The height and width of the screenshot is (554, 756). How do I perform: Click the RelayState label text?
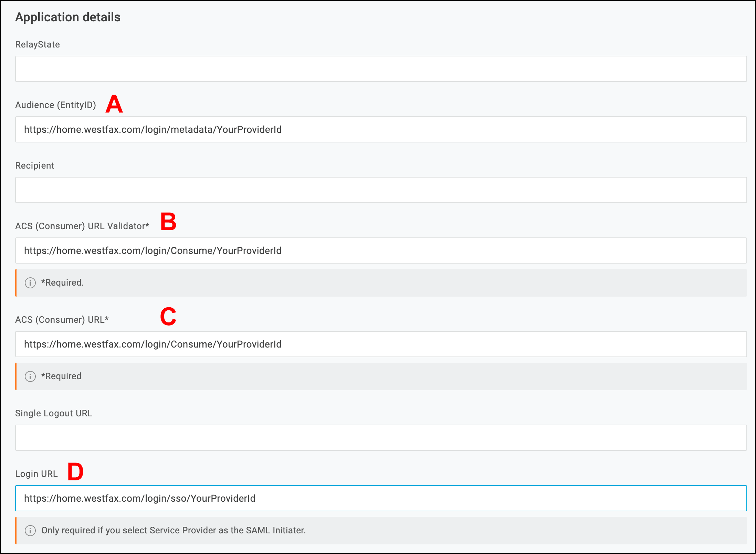click(38, 44)
